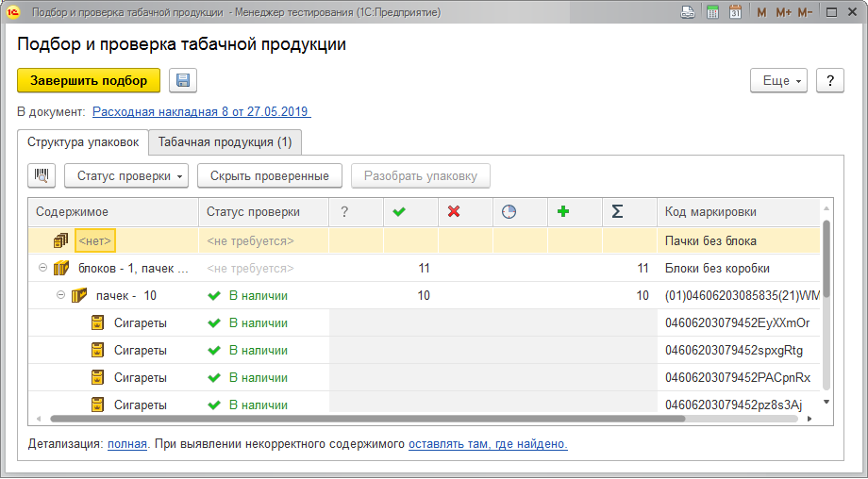Click the barcode search icon button
The width and height of the screenshot is (868, 479).
pyautogui.click(x=42, y=176)
